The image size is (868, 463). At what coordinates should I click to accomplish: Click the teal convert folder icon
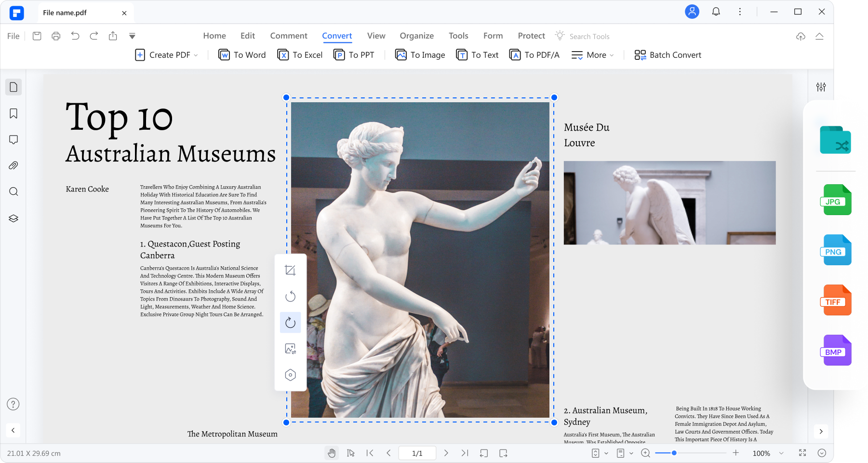(x=835, y=140)
